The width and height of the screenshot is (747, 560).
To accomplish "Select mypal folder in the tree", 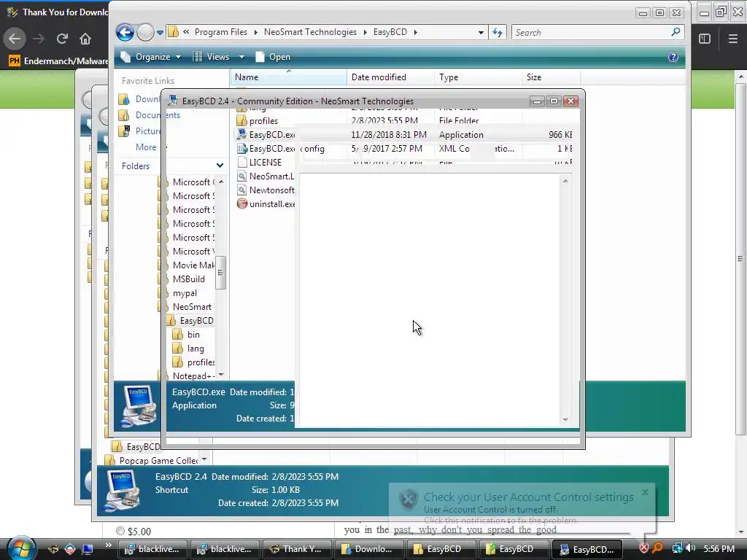I will (185, 293).
